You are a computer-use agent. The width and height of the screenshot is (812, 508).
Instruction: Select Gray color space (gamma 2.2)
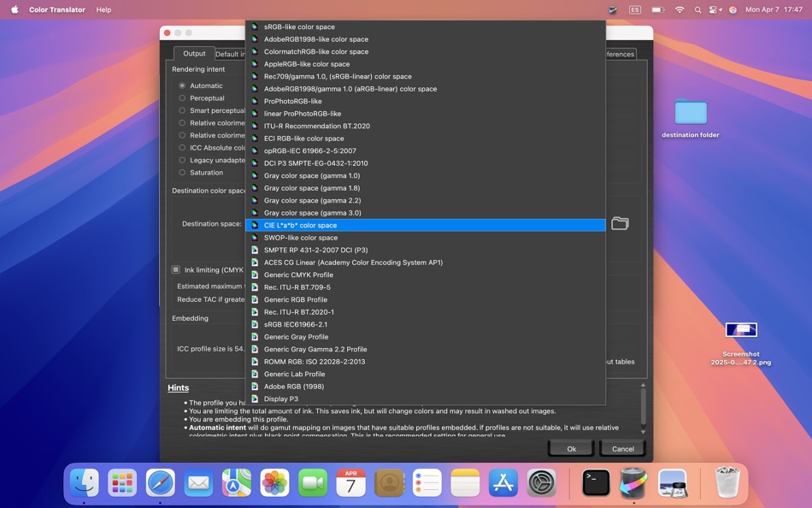click(425, 200)
